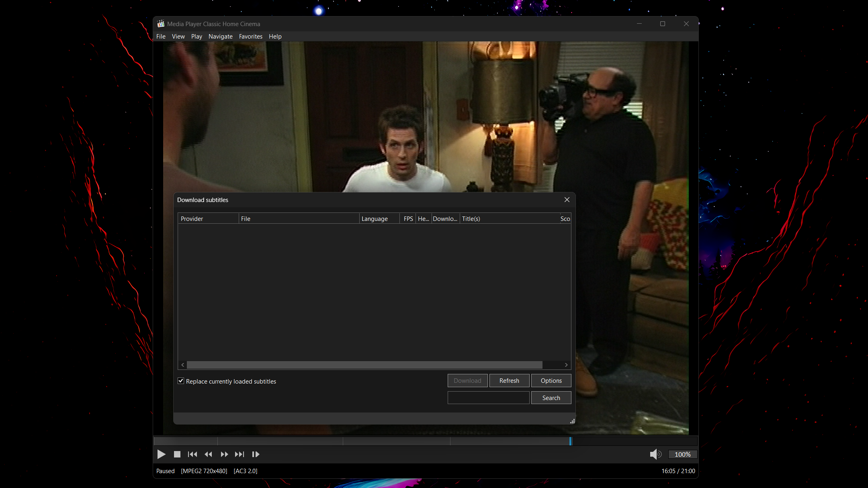Screen dimensions: 868x488
Task: Increase playback speed fast-forward icon
Action: pyautogui.click(x=224, y=454)
